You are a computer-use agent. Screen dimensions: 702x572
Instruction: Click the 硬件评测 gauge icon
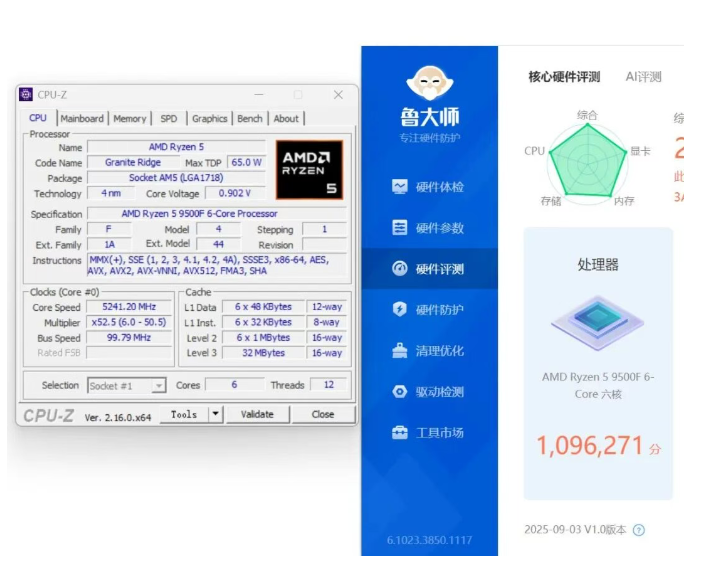point(399,269)
